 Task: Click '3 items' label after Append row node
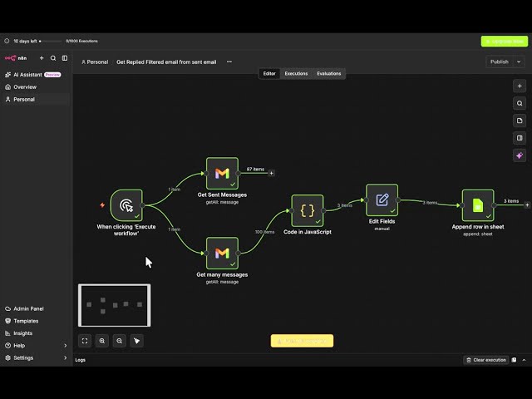pos(511,201)
